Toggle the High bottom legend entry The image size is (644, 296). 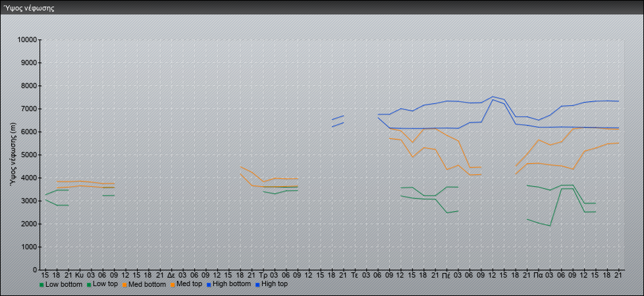pyautogui.click(x=228, y=284)
